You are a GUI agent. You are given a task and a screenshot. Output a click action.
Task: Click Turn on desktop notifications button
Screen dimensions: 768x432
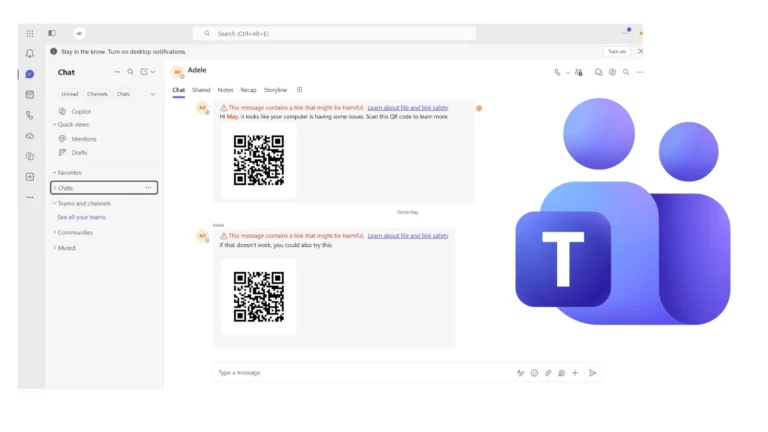(x=617, y=51)
